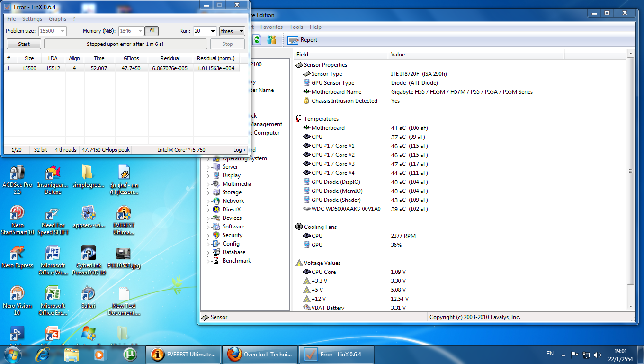The image size is (644, 364).
Task: Click the volume speaker tray icon
Action: tap(598, 354)
